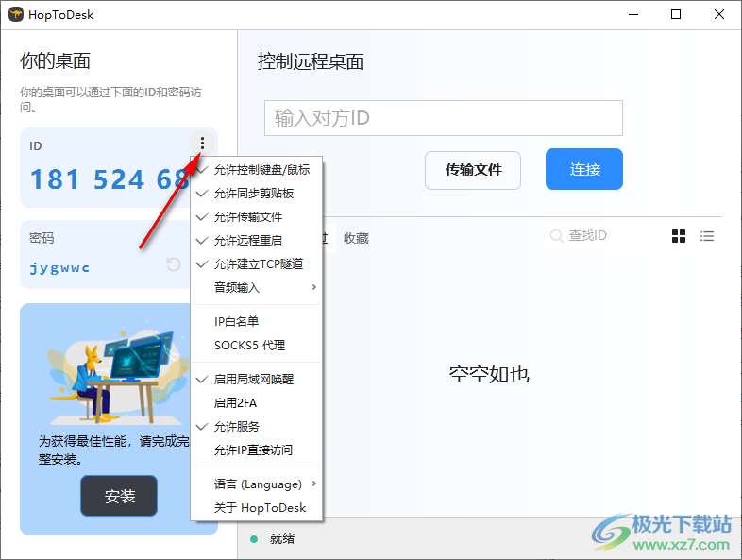Select the ID number 181 524 68
The height and width of the screenshot is (560, 742).
(x=110, y=179)
